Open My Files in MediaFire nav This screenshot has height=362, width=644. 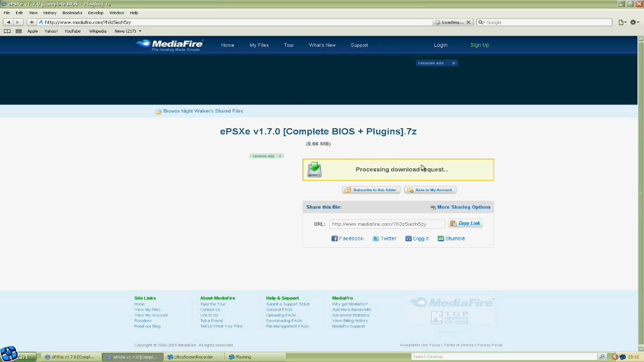259,45
